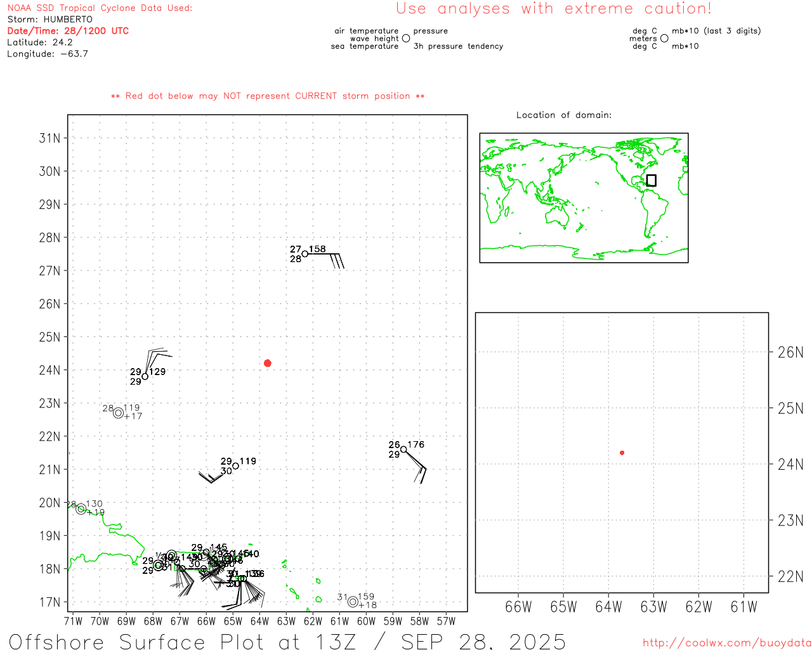This screenshot has height=650, width=812.
Task: Click the 'meters' legend label
Action: [643, 39]
